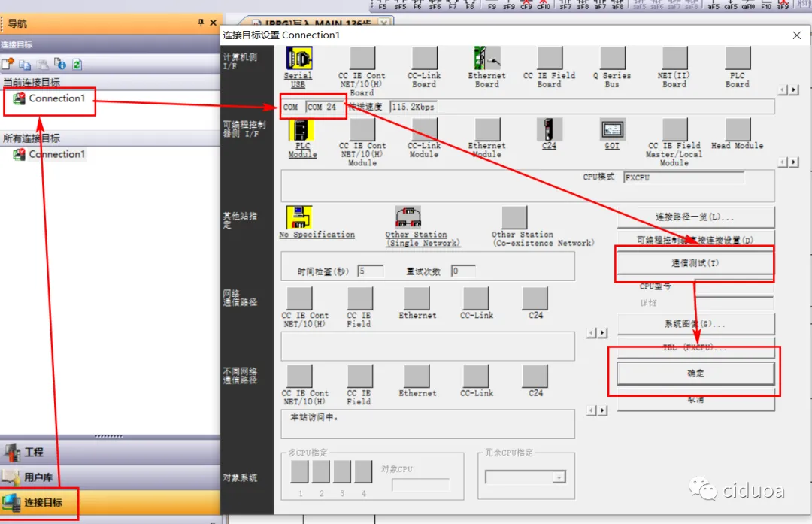Click the new connection icon in navigation toolbar

pos(8,64)
